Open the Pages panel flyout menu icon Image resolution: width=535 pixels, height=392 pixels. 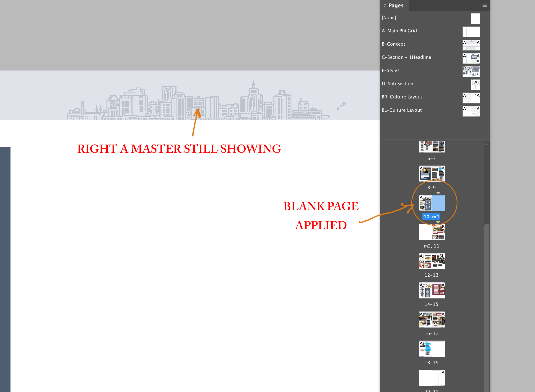(485, 5)
